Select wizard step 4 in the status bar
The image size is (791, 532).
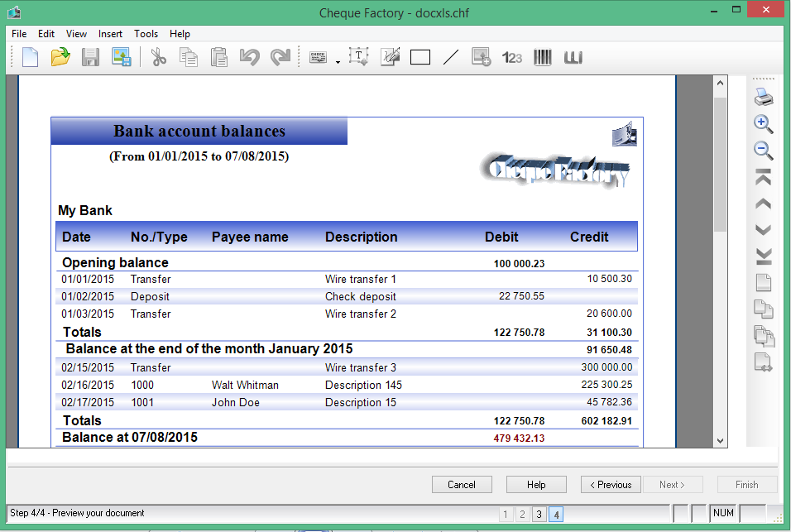pyautogui.click(x=556, y=514)
